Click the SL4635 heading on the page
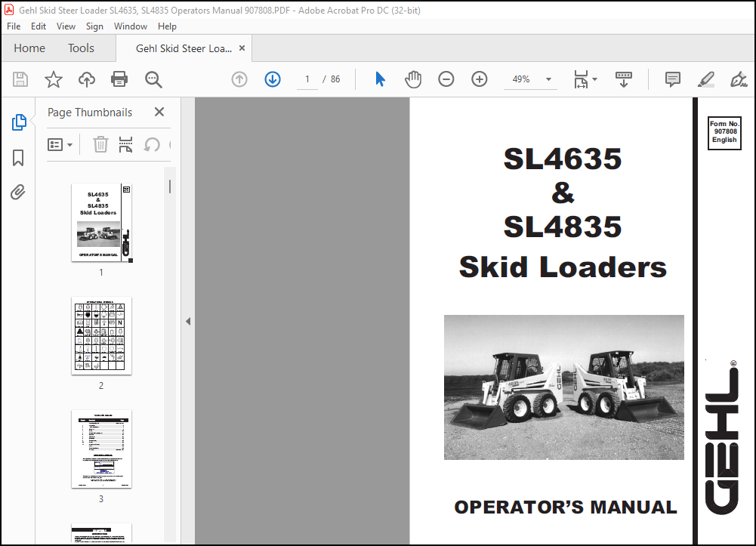This screenshot has width=756, height=546. click(x=563, y=159)
